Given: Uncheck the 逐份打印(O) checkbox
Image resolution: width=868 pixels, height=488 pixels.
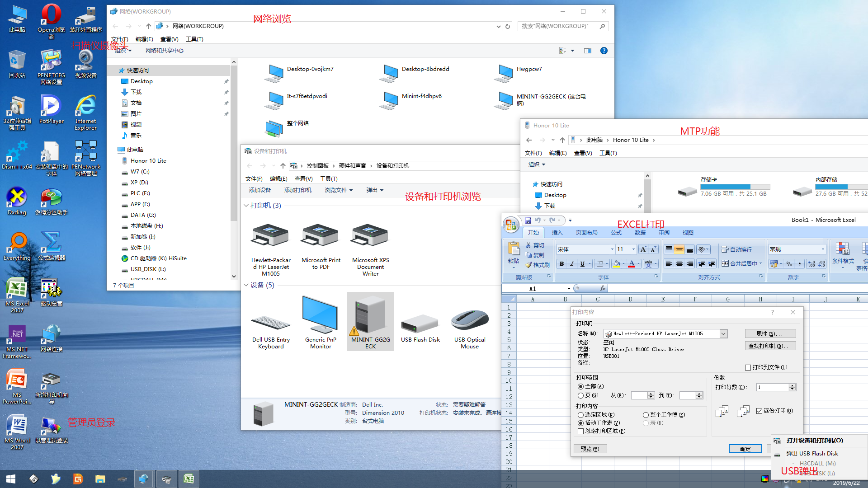Looking at the screenshot, I should (x=759, y=411).
